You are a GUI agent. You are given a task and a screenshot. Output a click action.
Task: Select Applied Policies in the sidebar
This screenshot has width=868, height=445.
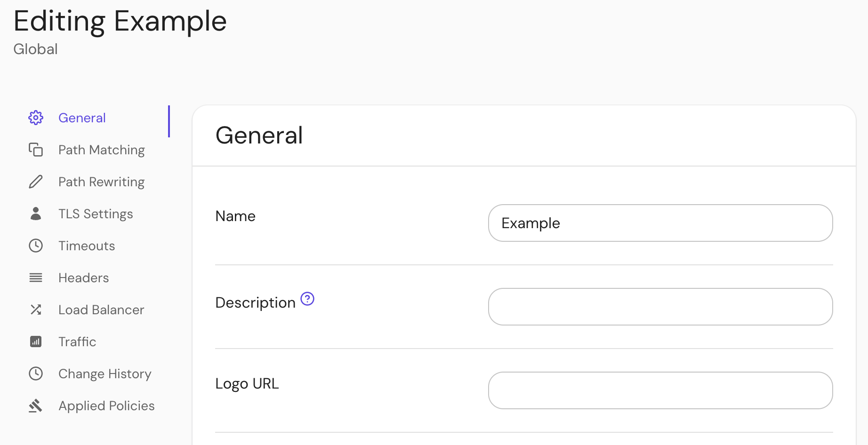(x=106, y=405)
